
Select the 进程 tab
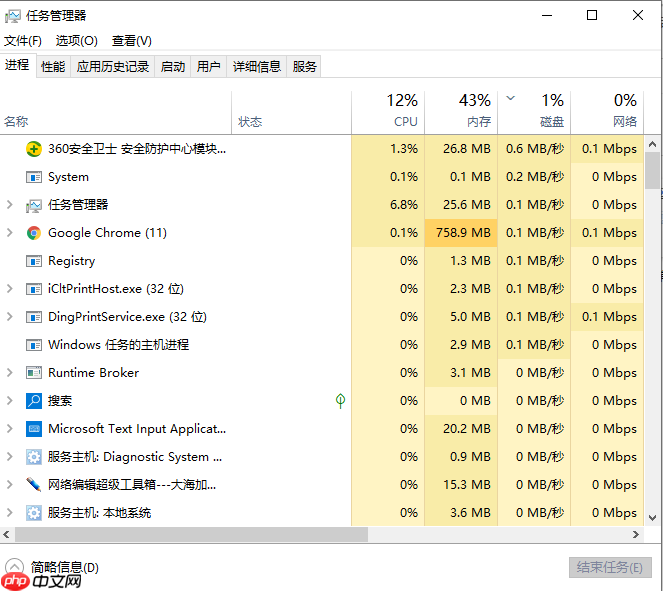(17, 65)
